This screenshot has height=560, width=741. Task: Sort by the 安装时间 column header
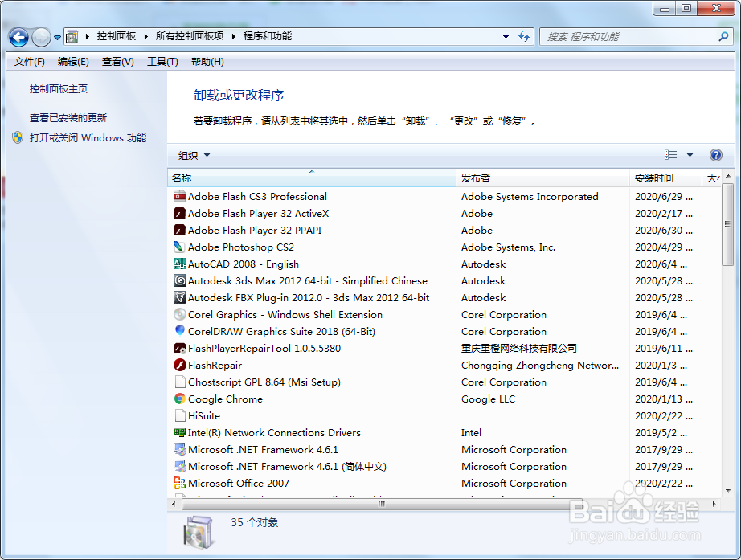pos(666,178)
